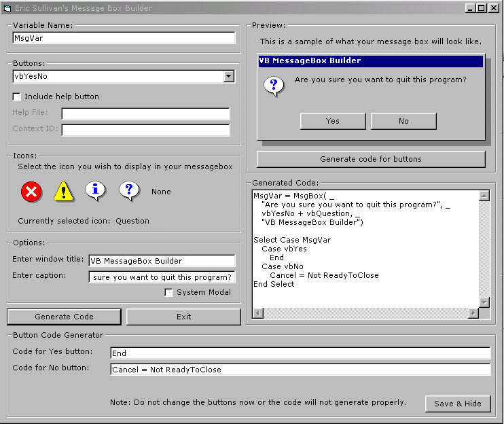Pick the Question mark bubble icon
Screen dimensions: 504x424
129,191
